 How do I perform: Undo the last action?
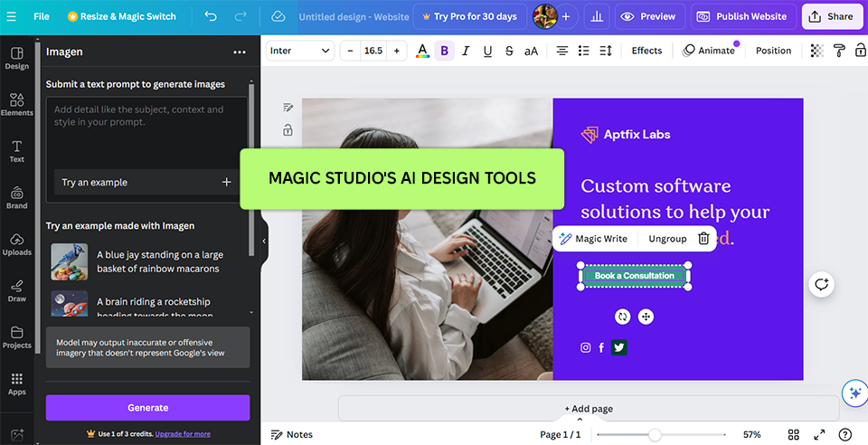click(211, 16)
